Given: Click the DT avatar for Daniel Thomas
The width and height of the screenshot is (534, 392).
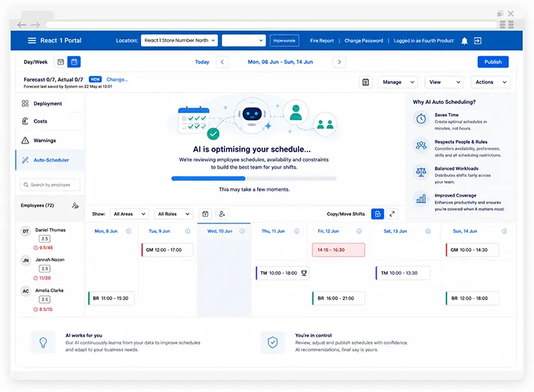Looking at the screenshot, I should [26, 231].
